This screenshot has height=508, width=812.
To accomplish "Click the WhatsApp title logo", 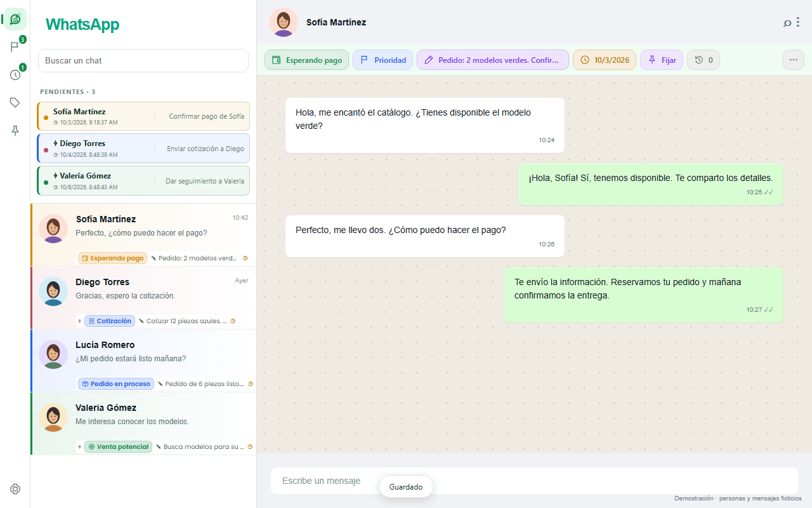I will coord(82,25).
